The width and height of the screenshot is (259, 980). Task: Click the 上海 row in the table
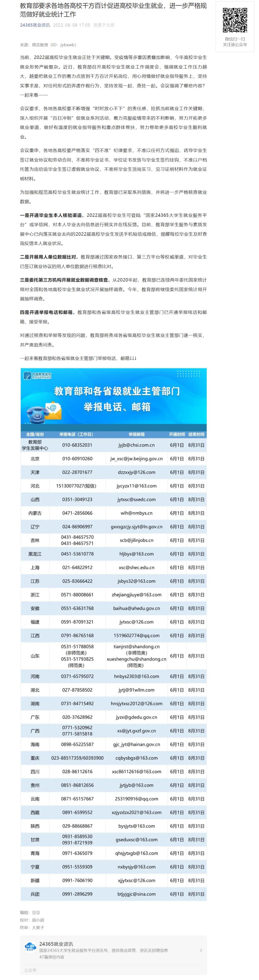pyautogui.click(x=35, y=567)
